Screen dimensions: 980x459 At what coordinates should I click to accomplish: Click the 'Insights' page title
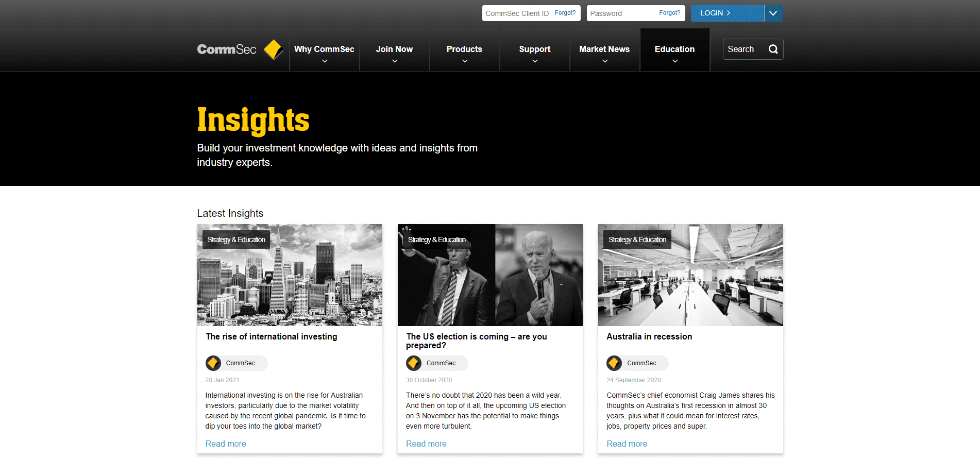[253, 120]
